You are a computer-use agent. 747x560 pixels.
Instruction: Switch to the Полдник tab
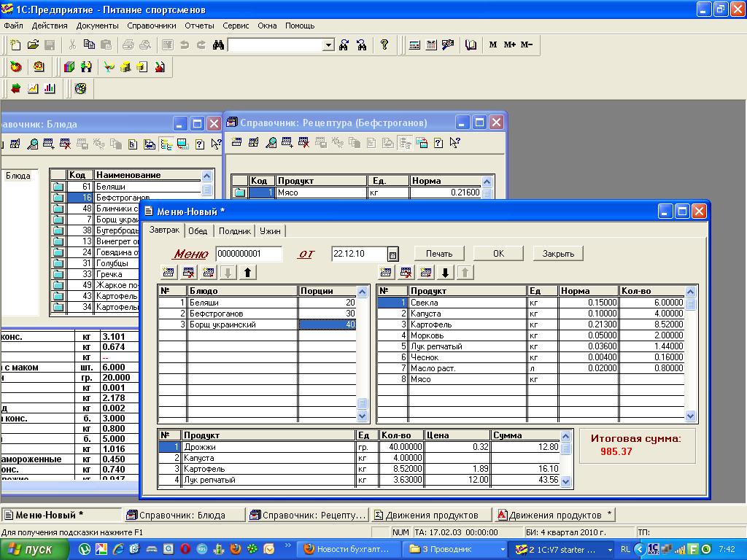(x=234, y=231)
